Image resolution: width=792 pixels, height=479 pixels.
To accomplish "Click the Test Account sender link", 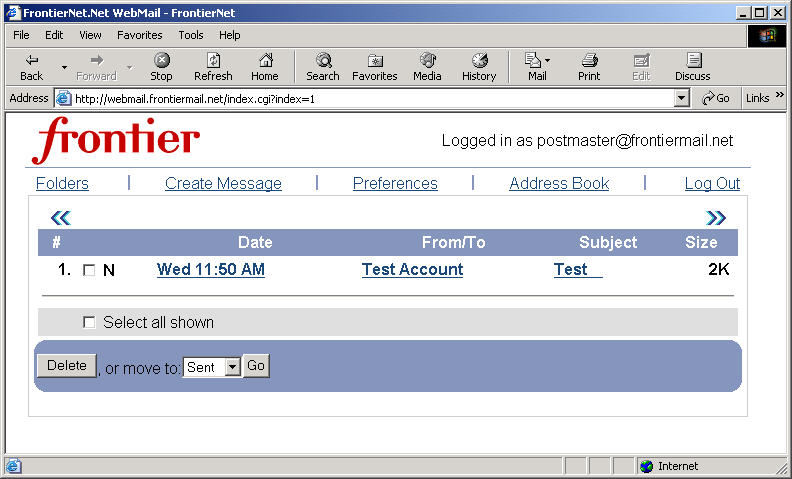I will pos(412,269).
